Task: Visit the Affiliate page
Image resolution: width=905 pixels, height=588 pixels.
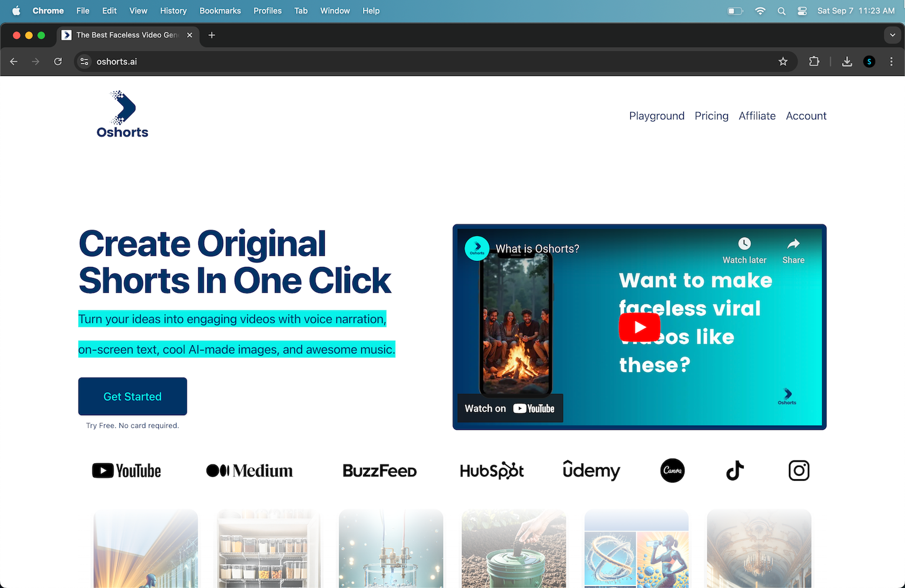Action: [x=757, y=116]
